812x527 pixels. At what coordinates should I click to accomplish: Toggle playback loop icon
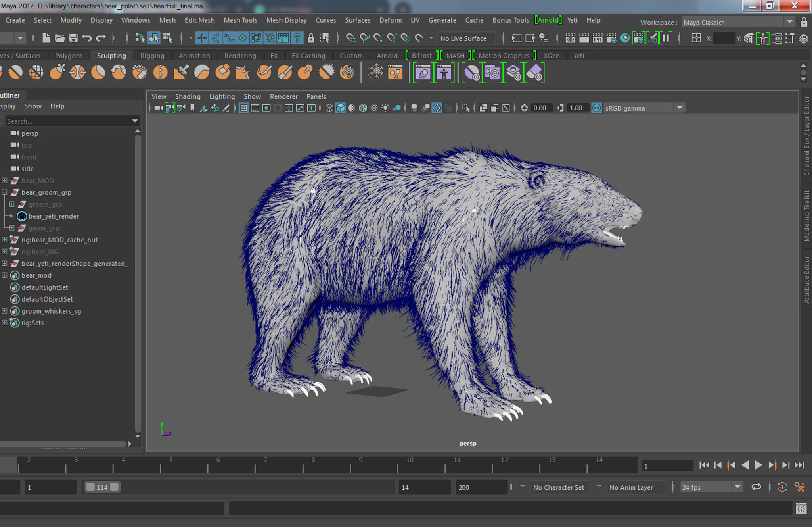click(x=756, y=487)
